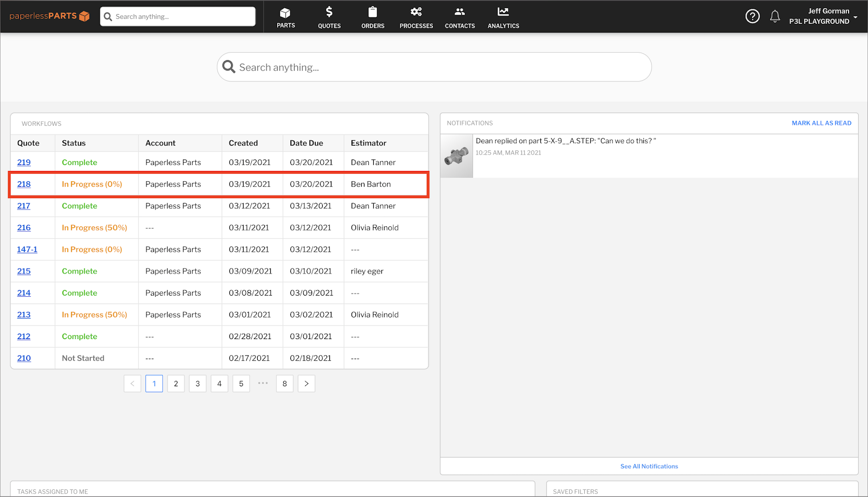Go home via the paperlessPARTS logo
The image size is (868, 497).
[x=49, y=16]
